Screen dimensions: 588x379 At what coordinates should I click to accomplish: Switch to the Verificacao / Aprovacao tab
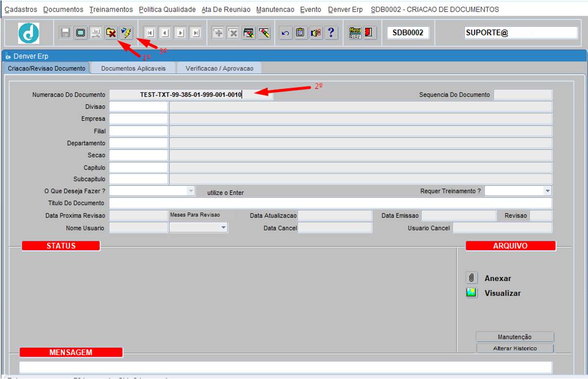point(219,69)
